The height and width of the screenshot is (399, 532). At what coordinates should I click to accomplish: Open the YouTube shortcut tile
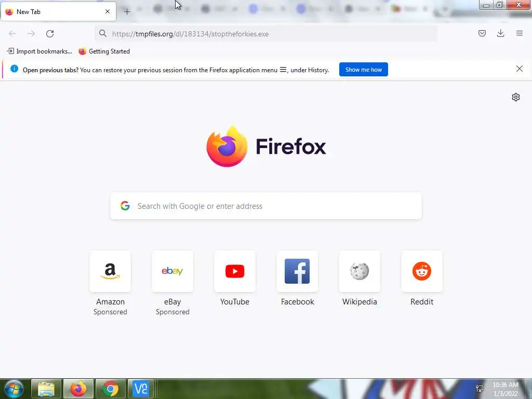point(235,271)
